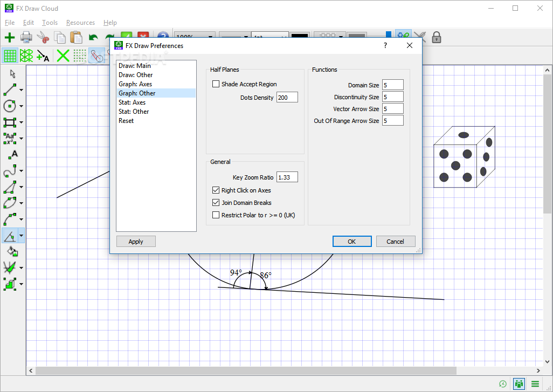This screenshot has width=553, height=392.
Task: Expand the Angle tool dropdown arrow
Action: point(21,236)
